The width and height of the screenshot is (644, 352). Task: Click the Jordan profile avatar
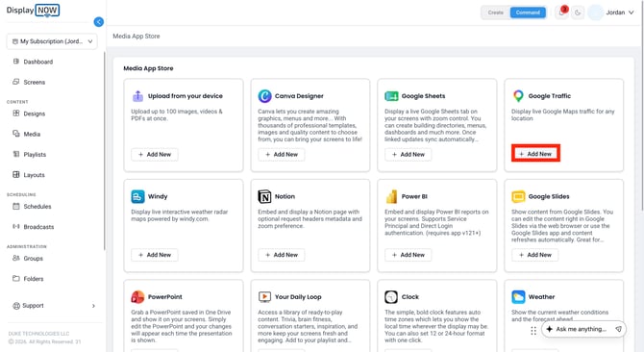click(595, 13)
